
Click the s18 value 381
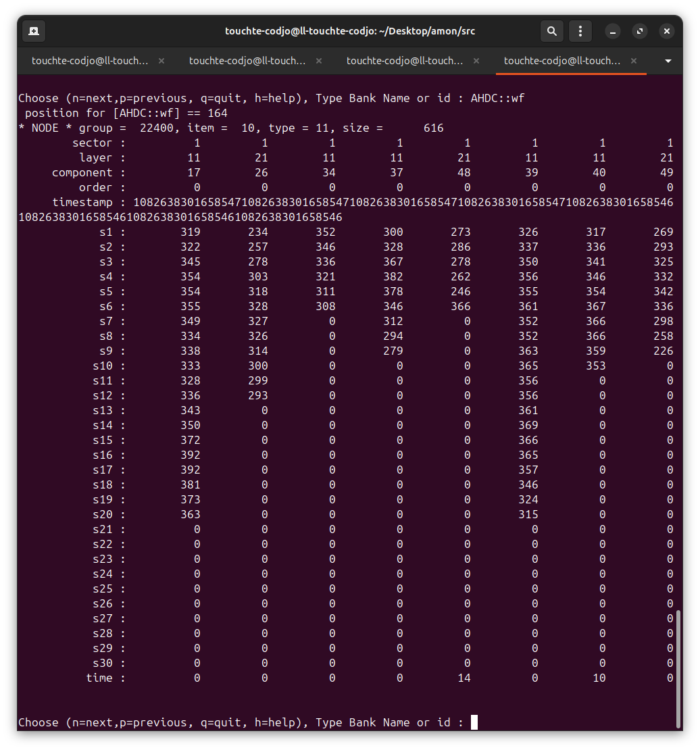tap(191, 484)
